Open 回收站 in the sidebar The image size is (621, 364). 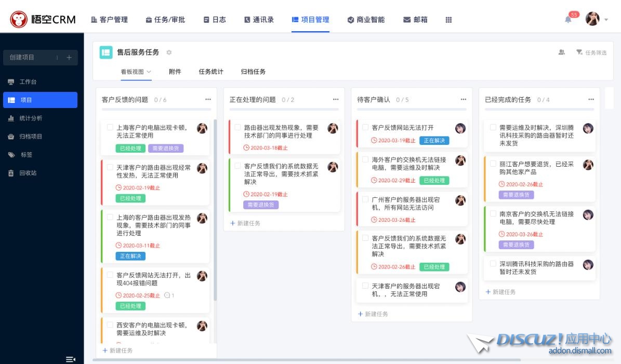[28, 173]
